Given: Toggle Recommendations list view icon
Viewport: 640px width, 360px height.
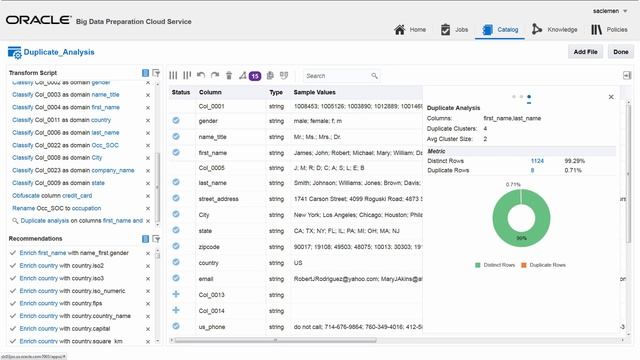Looking at the screenshot, I should 145,239.
